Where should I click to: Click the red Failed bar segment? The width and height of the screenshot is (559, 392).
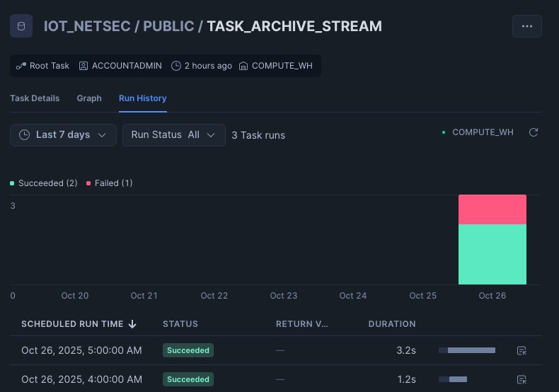[492, 209]
